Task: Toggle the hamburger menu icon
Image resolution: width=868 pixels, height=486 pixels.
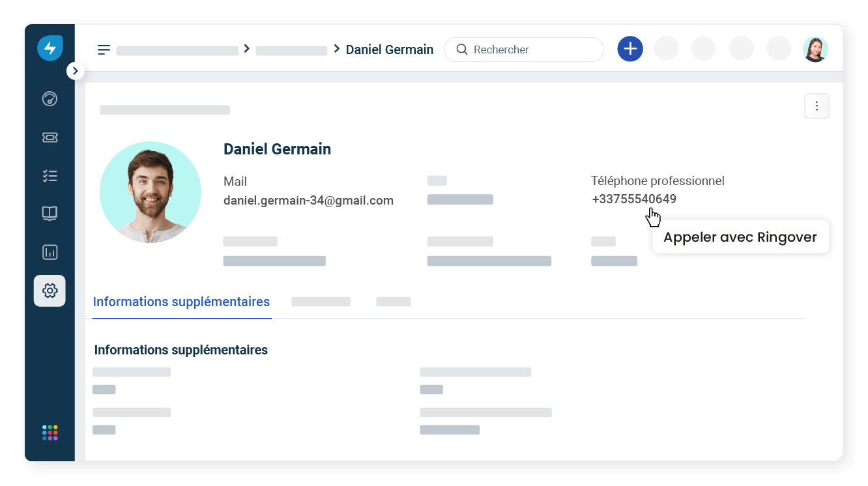Action: tap(104, 50)
